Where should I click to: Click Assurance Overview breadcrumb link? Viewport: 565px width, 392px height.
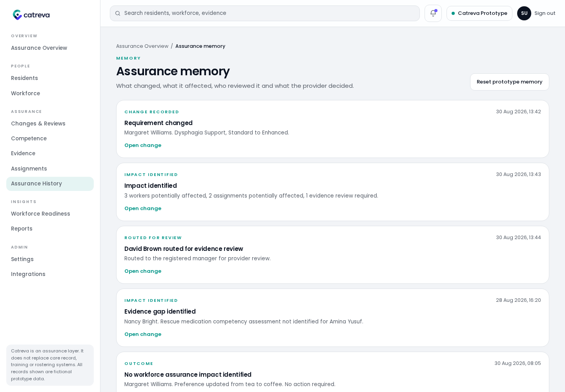[x=142, y=46]
